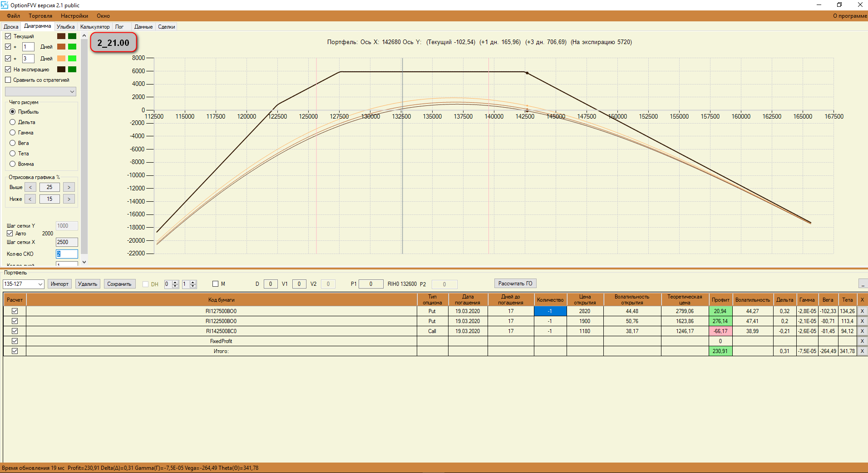
Task: Enable the M checkbox in portfolio toolbar
Action: coord(216,284)
